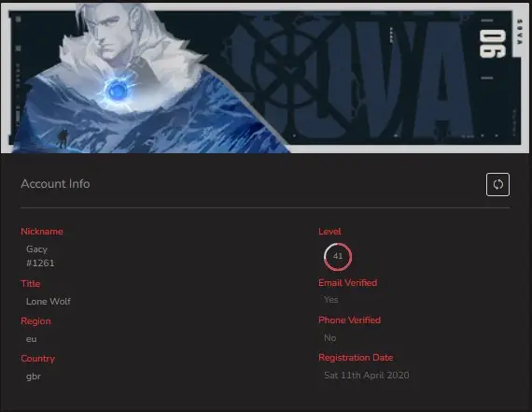Click the Phone Verified label
Screen dimensions: 532x412
[x=349, y=320]
